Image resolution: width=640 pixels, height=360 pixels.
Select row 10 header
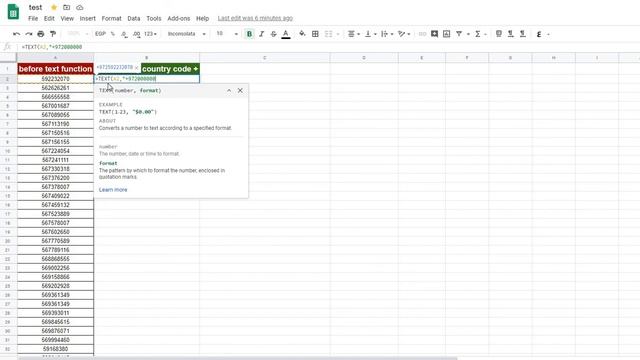pos(8,151)
